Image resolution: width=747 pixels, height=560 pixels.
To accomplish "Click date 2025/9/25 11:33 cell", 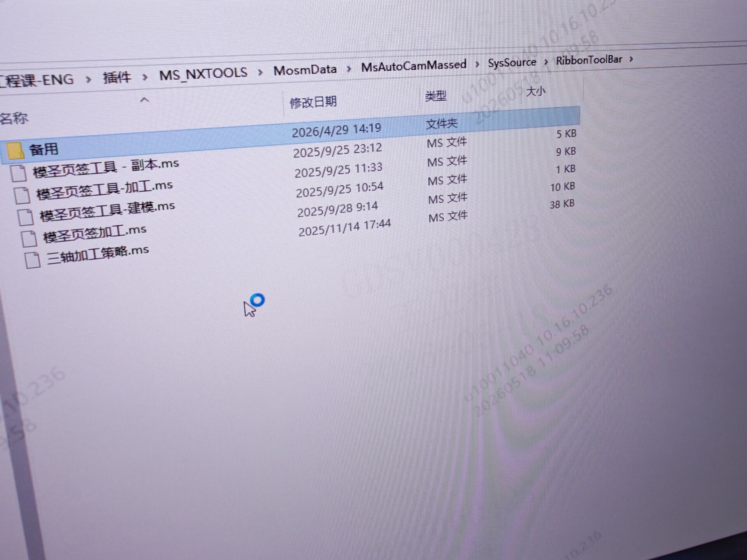I will click(x=338, y=170).
